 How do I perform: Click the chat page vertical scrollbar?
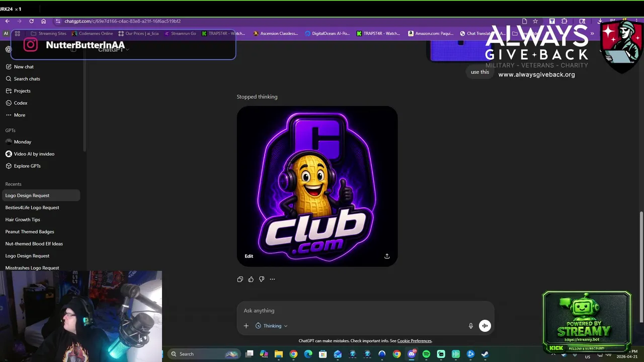641,266
